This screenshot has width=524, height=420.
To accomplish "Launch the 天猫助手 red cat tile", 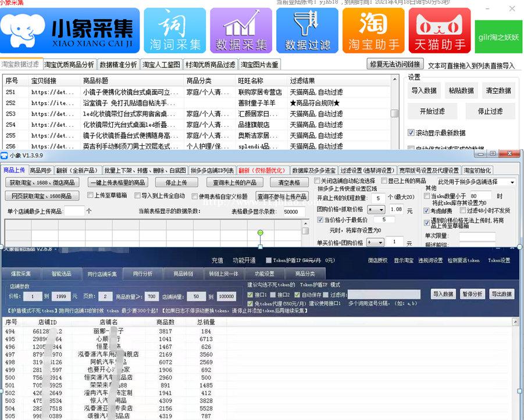I will pos(440,31).
